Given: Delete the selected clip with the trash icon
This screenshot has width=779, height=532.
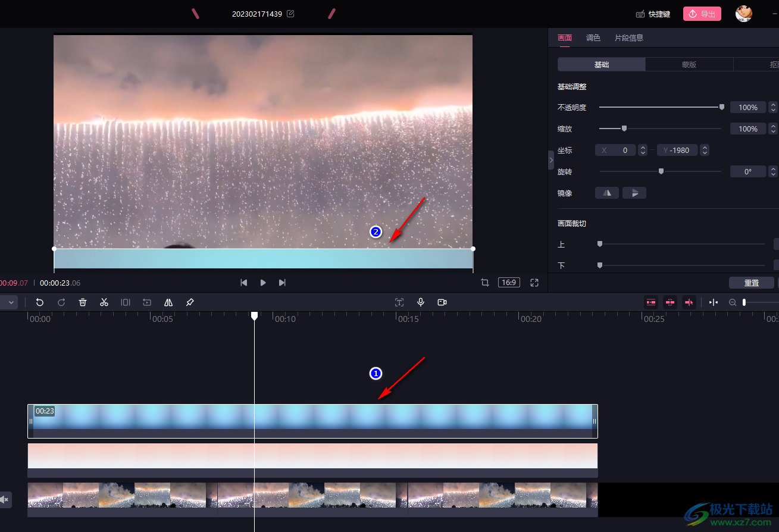Looking at the screenshot, I should (83, 302).
